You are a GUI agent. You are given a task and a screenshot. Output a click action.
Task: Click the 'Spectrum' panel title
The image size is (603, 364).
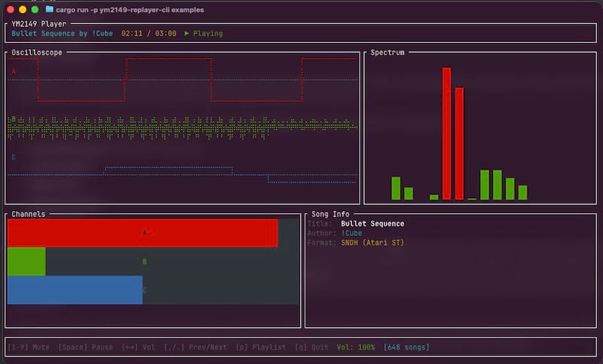point(387,53)
